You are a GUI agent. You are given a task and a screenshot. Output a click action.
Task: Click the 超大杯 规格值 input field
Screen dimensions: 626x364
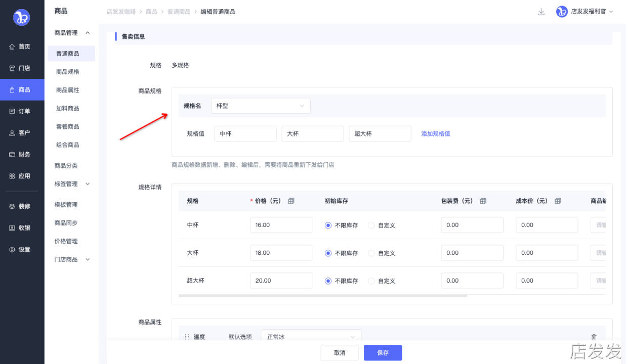click(380, 134)
